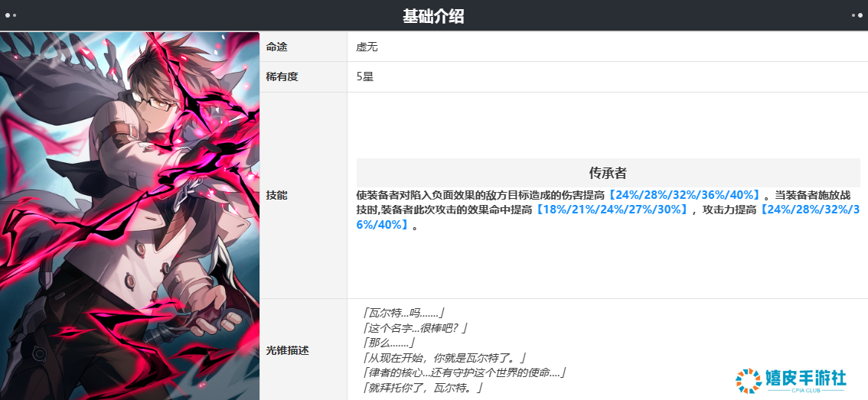Viewport: 868px width, 400px height.
Task: Open the light cone character artwork
Action: (130, 216)
